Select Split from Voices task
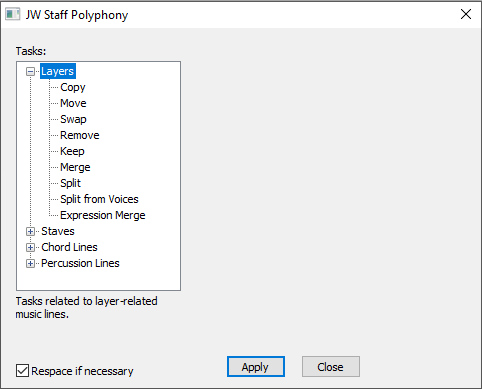The height and width of the screenshot is (389, 482). tap(99, 199)
